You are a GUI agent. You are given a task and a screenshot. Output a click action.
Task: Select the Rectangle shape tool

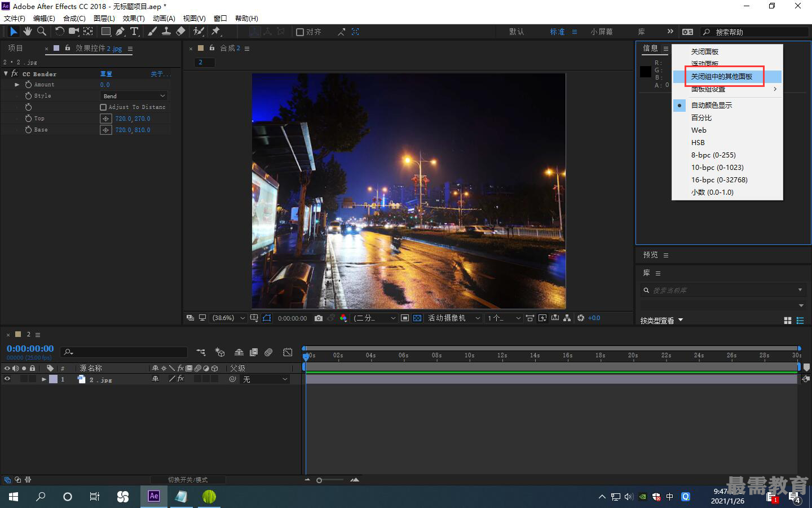[106, 32]
